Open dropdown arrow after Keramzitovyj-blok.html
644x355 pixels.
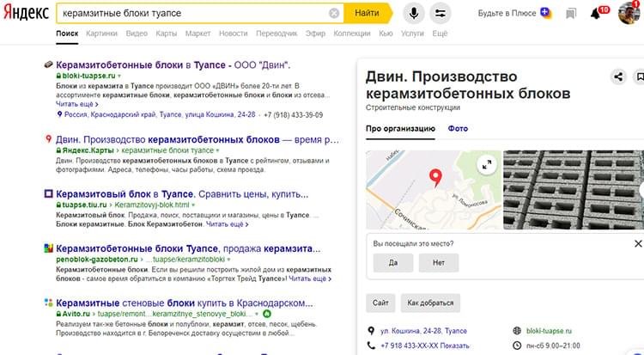[x=193, y=205]
